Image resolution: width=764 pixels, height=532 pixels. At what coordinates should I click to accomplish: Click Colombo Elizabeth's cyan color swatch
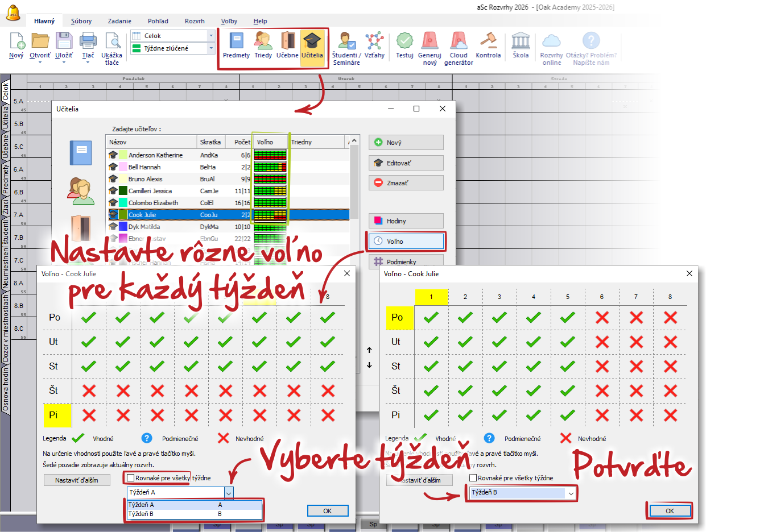(123, 203)
